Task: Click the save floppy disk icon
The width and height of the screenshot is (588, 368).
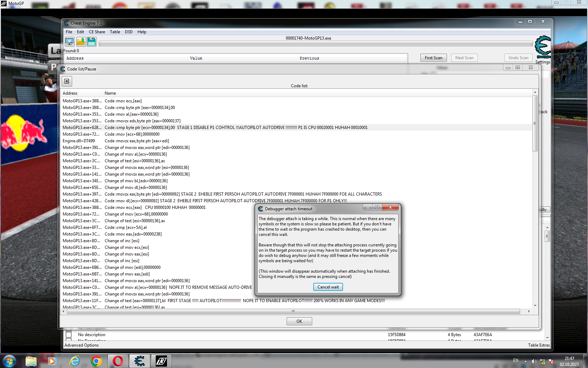Action: 92,42
